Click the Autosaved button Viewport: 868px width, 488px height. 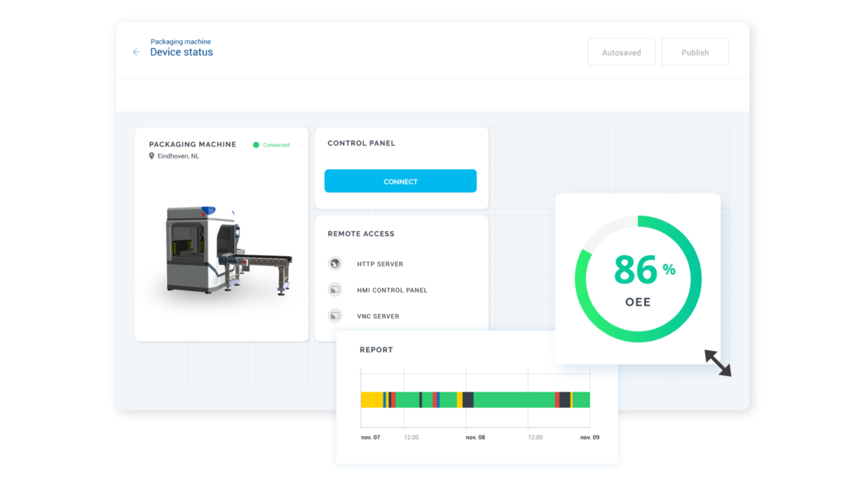coord(622,52)
